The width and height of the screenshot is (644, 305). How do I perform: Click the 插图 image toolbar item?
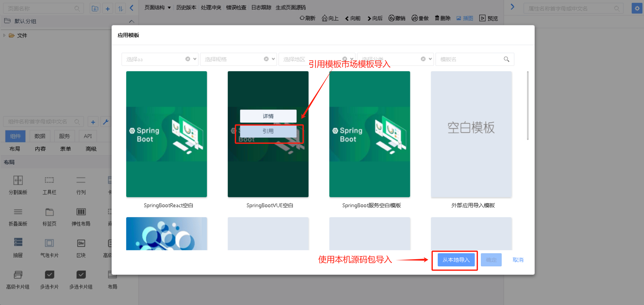click(x=465, y=18)
